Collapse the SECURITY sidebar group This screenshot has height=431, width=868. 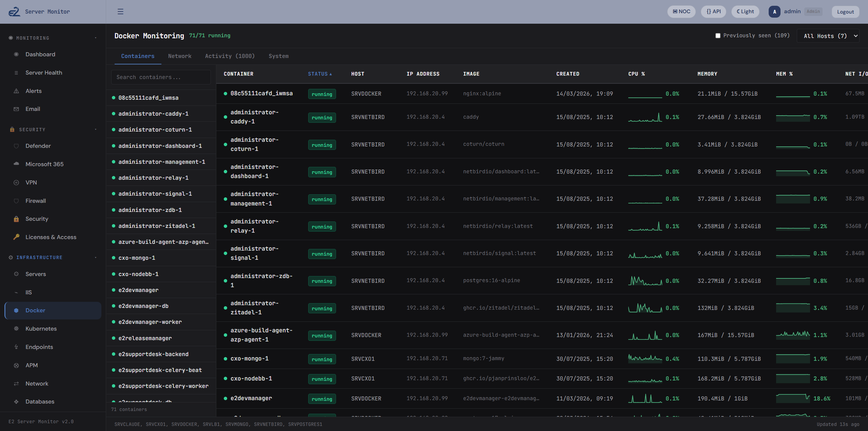[x=95, y=129]
